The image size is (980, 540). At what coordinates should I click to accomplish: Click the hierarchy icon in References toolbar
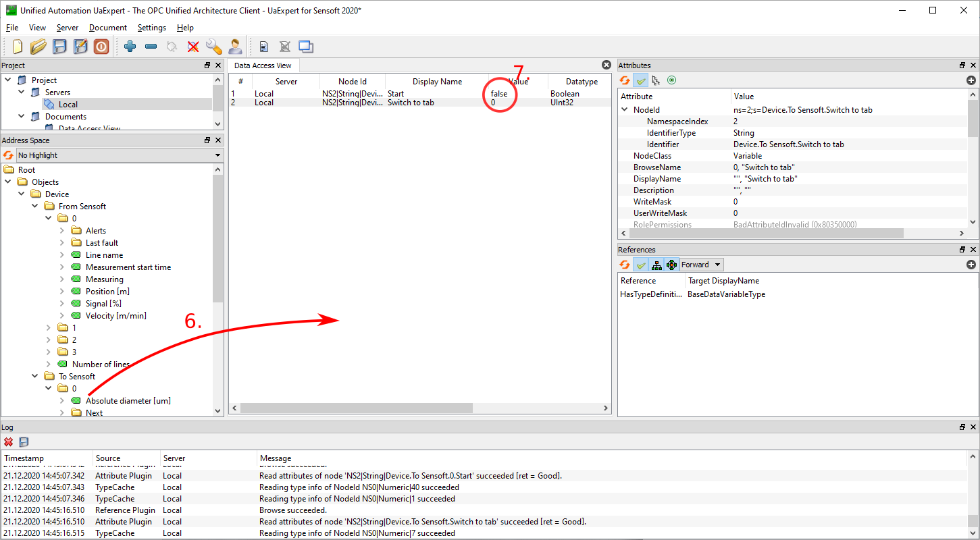[x=656, y=265]
